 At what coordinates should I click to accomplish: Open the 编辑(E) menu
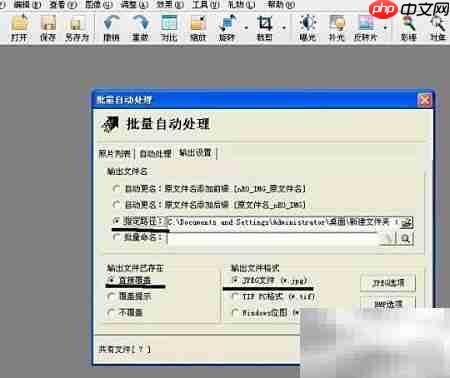[x=27, y=5]
